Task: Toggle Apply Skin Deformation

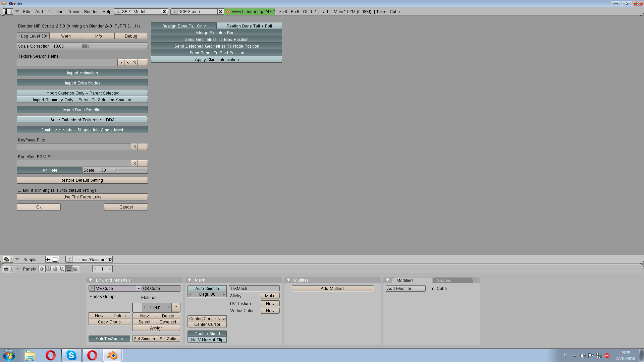Action: coord(216,60)
